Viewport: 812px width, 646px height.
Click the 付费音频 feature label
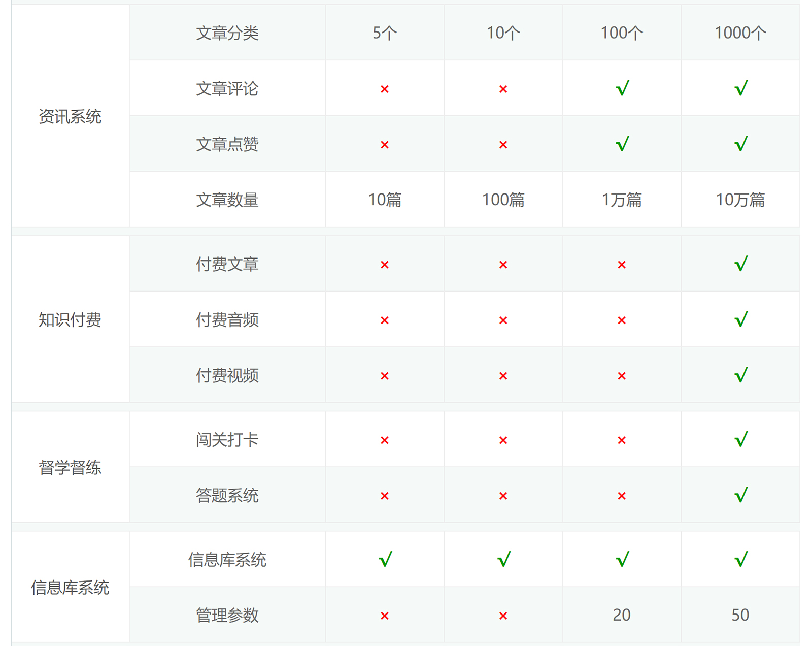tap(227, 320)
